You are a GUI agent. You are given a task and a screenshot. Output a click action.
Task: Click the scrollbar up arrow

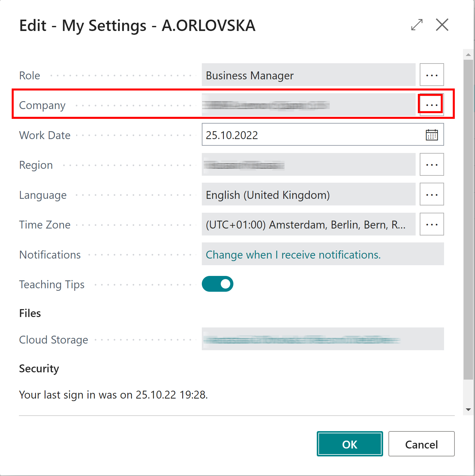468,55
